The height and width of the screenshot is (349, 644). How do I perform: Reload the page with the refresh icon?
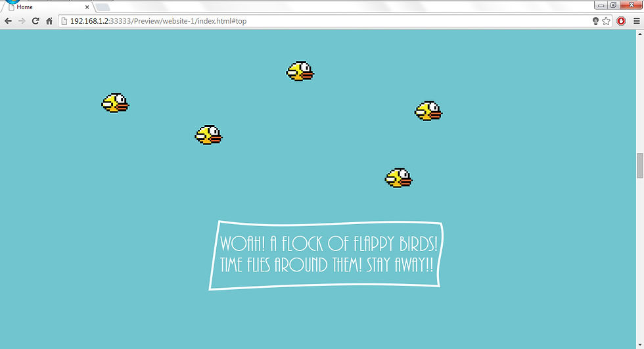click(35, 21)
